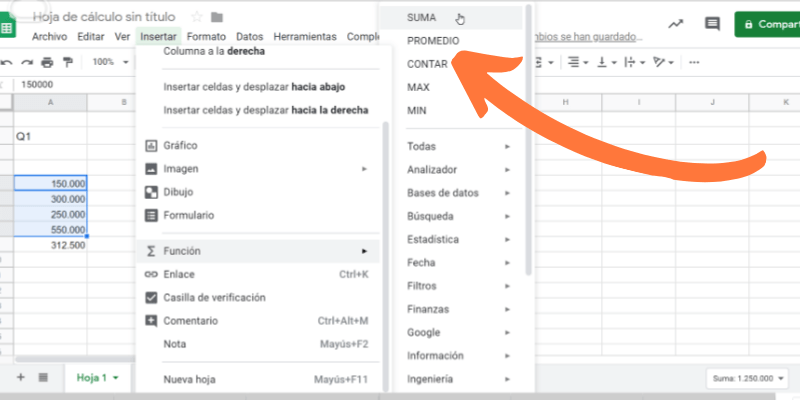Open the Formato menu

[x=208, y=37]
